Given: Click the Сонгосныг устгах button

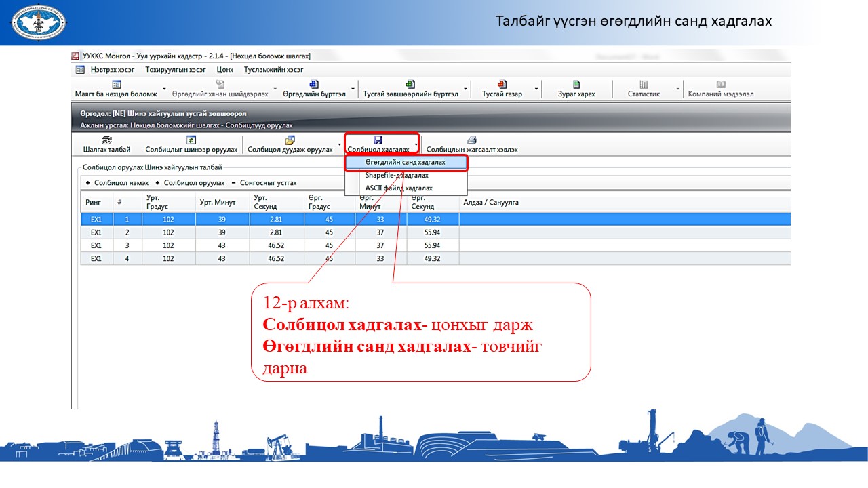Looking at the screenshot, I should (x=268, y=183).
